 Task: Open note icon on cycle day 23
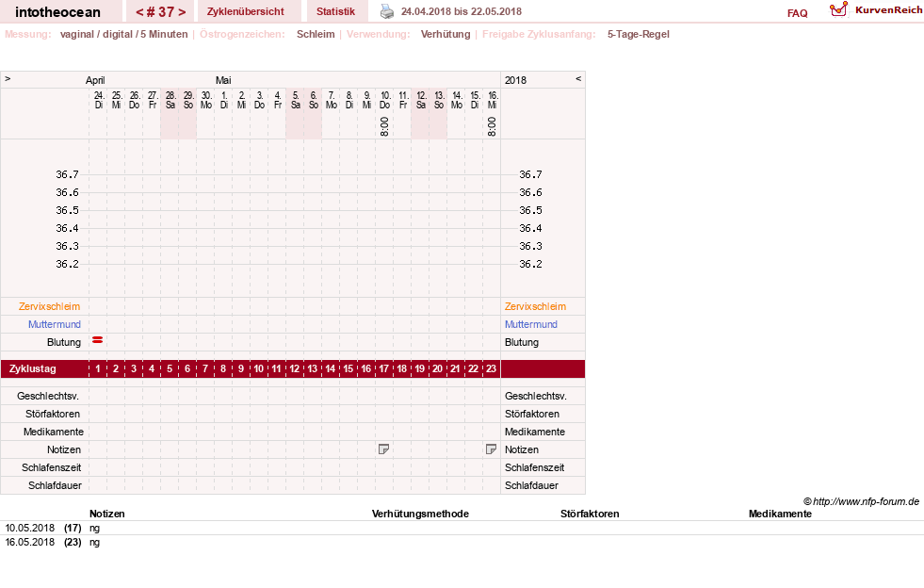491,449
